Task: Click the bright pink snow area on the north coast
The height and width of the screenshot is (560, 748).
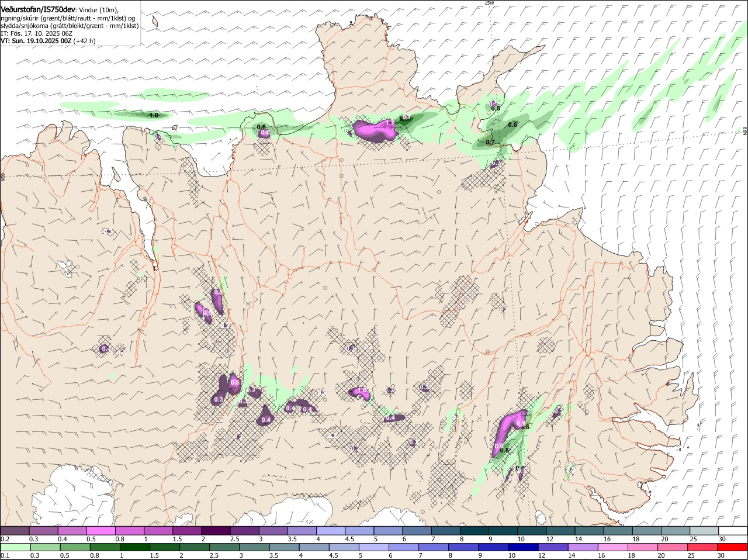Action: pos(375,130)
